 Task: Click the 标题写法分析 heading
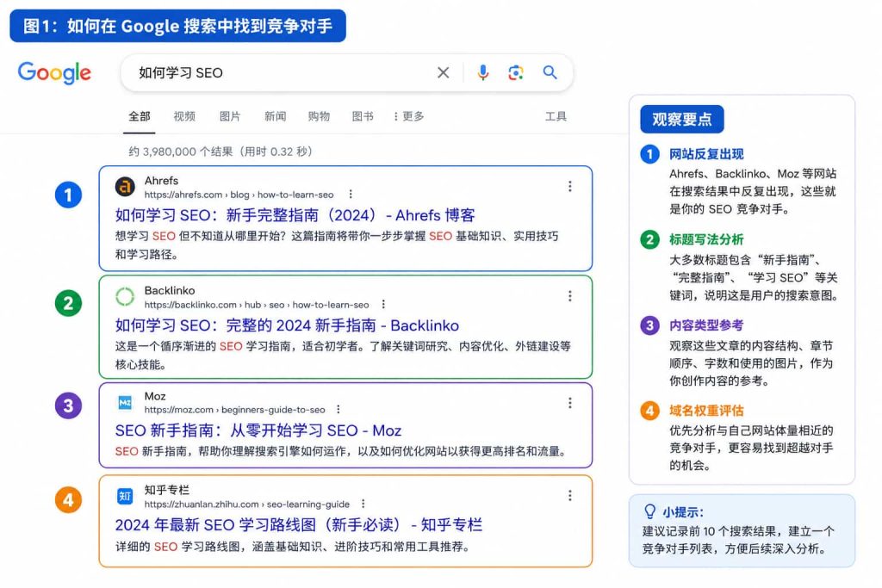click(x=706, y=239)
